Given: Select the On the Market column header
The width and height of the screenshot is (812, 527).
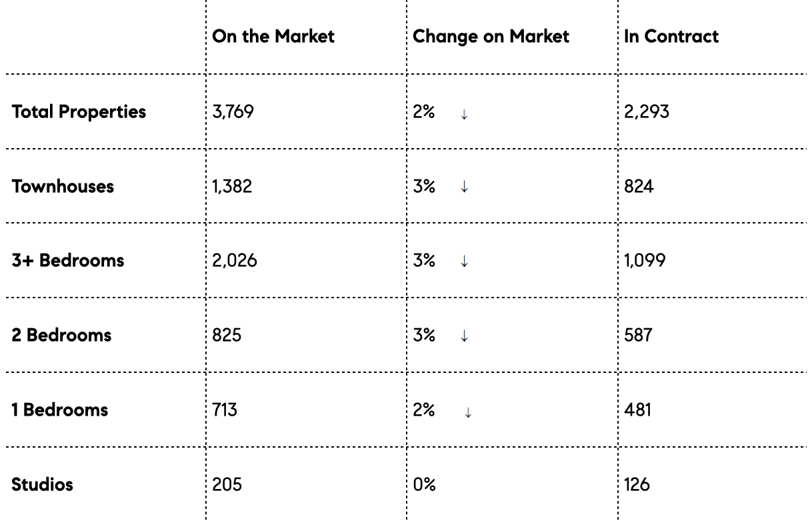Looking at the screenshot, I should (273, 36).
